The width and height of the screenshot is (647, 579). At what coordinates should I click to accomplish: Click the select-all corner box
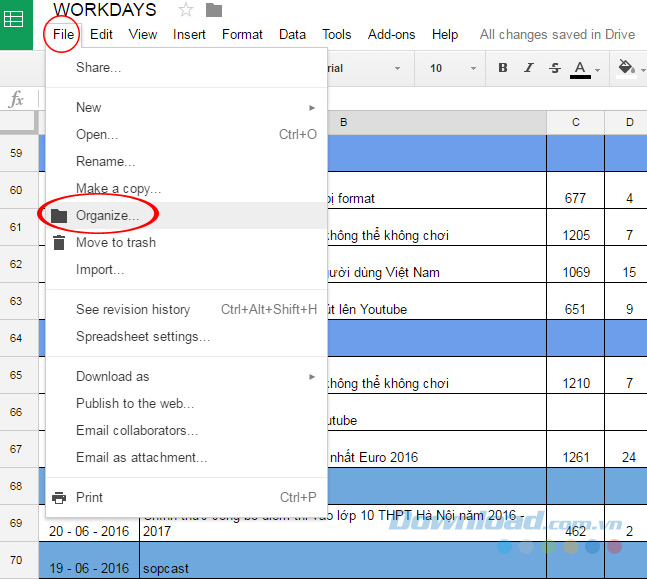click(19, 122)
